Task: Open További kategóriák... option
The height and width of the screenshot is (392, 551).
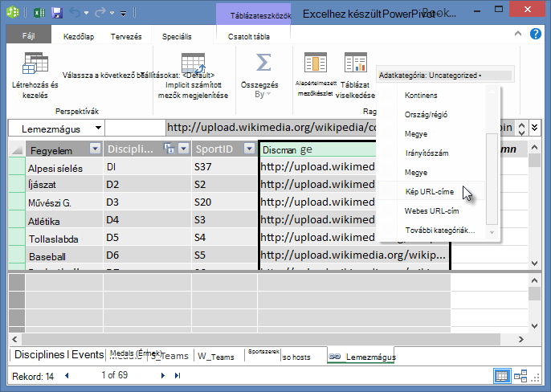Action: 439,231
